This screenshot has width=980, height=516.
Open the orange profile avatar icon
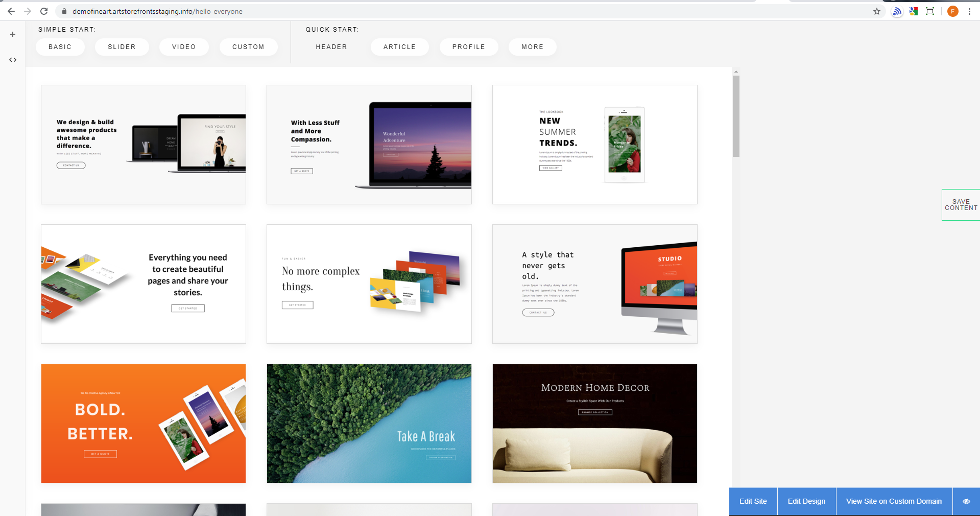[x=952, y=11]
